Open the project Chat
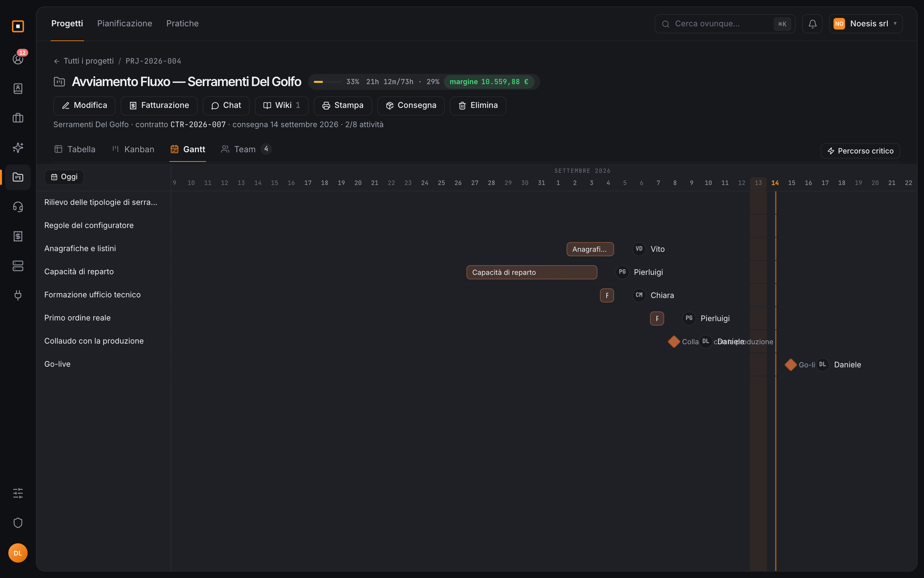 coord(226,106)
